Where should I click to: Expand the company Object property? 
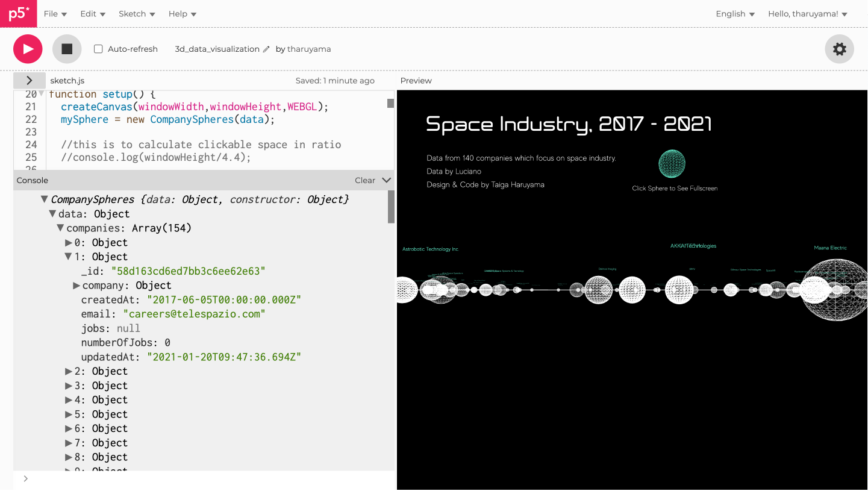(76, 286)
